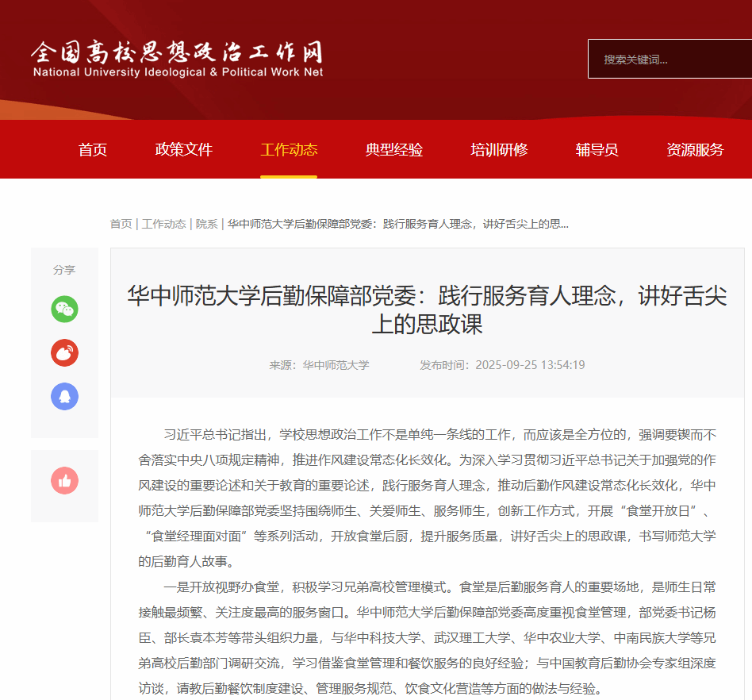Share article via QQ icon
Screen dimensions: 752x700
coord(64,396)
